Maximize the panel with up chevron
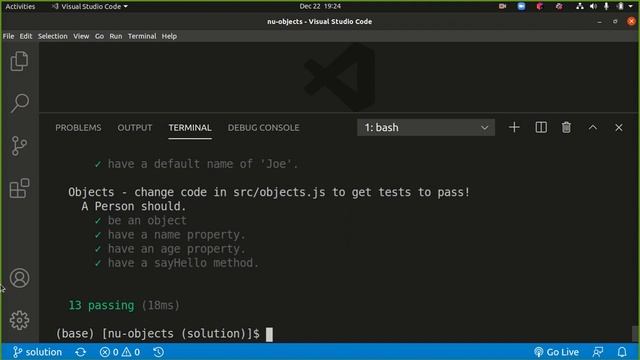Viewport: 640px width, 360px height. pyautogui.click(x=593, y=127)
